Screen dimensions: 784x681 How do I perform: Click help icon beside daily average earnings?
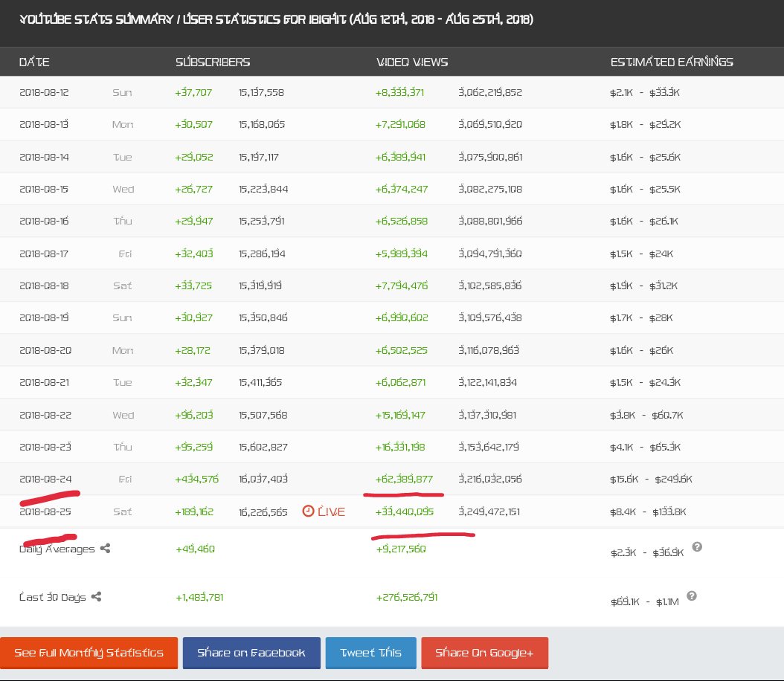(697, 546)
